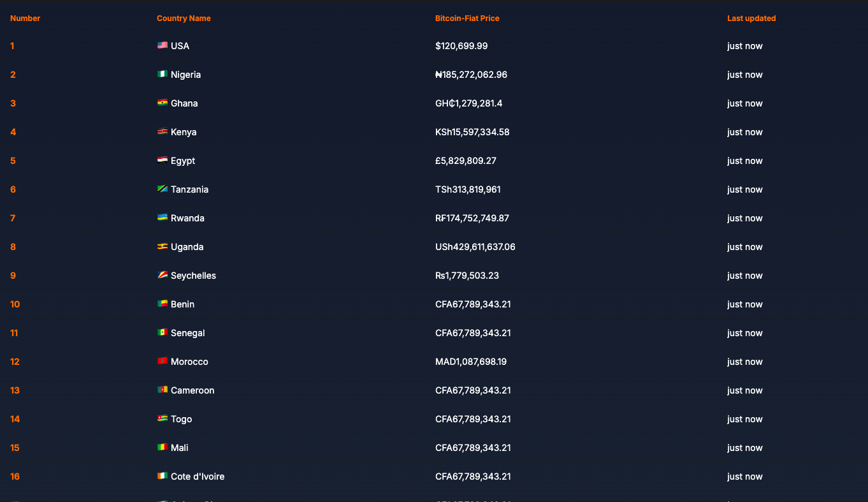Click the MAD1,087,698.19 Morocco price
Viewport: 868px width, 502px height.
(x=471, y=362)
